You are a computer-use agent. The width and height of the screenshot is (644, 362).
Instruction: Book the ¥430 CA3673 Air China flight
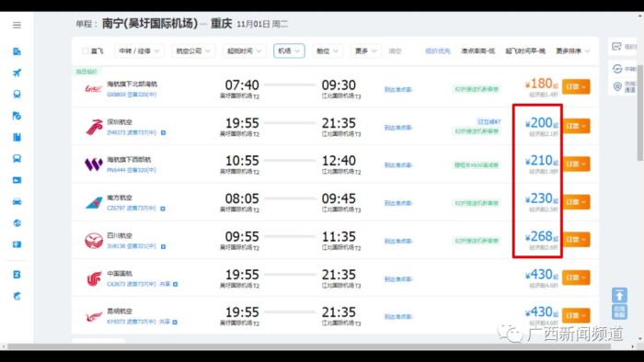576,277
